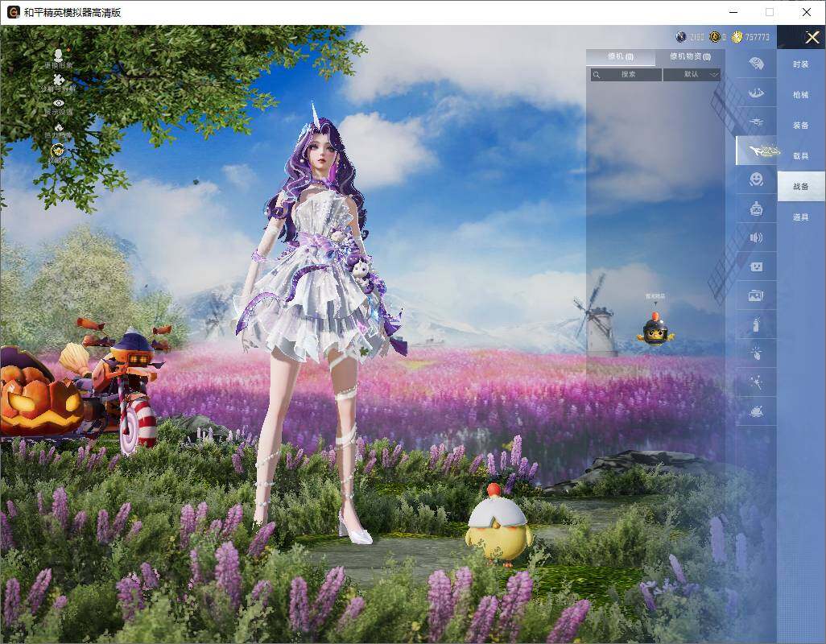The width and height of the screenshot is (826, 644).
Task: Select the parachute category icon
Action: (x=757, y=64)
